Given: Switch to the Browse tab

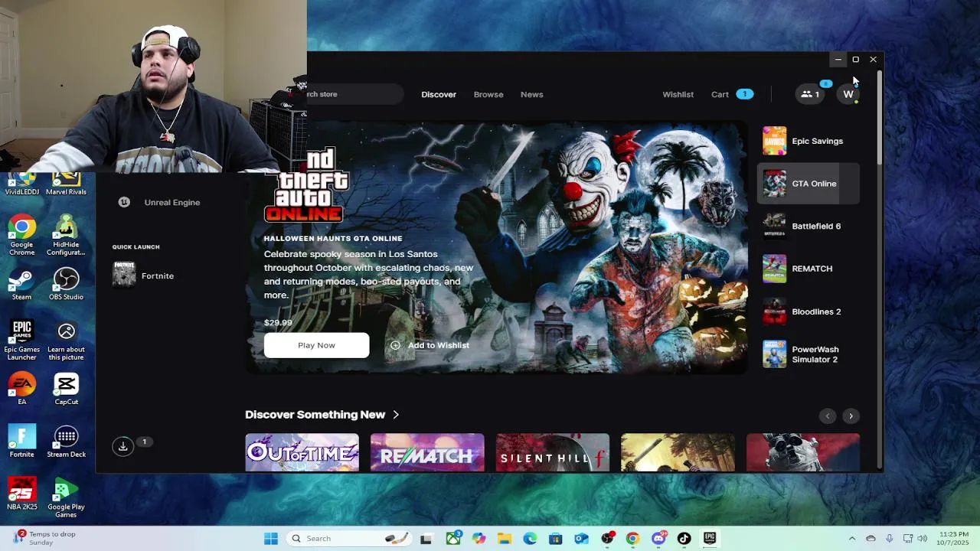Looking at the screenshot, I should click(x=488, y=94).
